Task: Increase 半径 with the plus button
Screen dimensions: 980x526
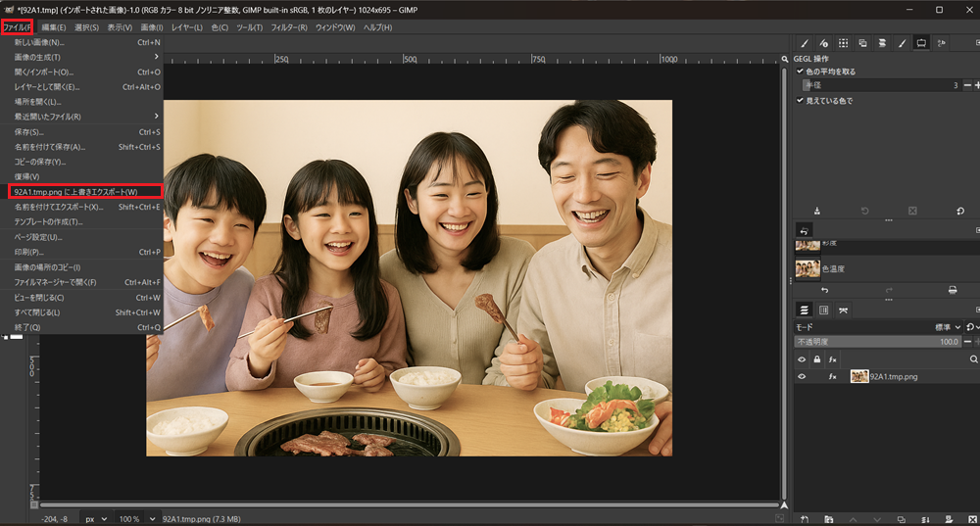Action: click(977, 85)
